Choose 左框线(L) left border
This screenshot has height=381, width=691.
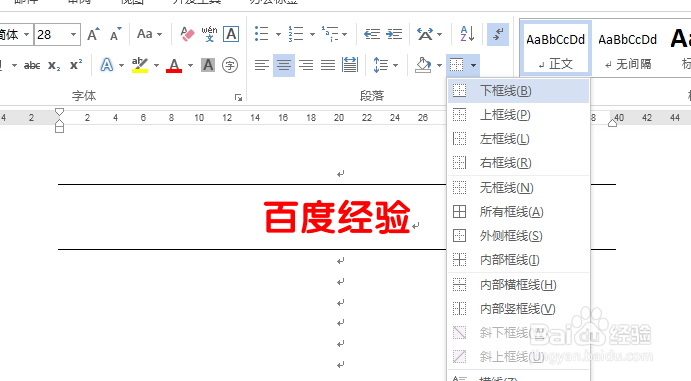click(519, 139)
